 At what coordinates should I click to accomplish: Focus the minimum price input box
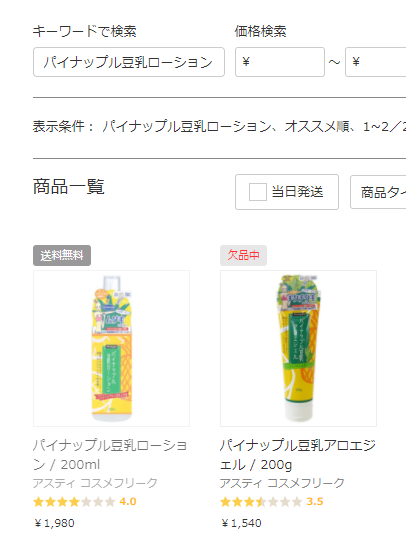(x=280, y=62)
